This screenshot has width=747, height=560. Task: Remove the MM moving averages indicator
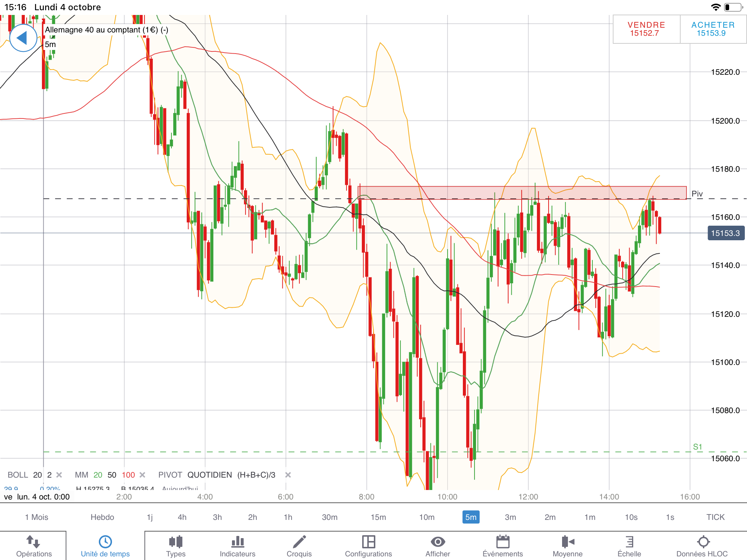pyautogui.click(x=143, y=475)
